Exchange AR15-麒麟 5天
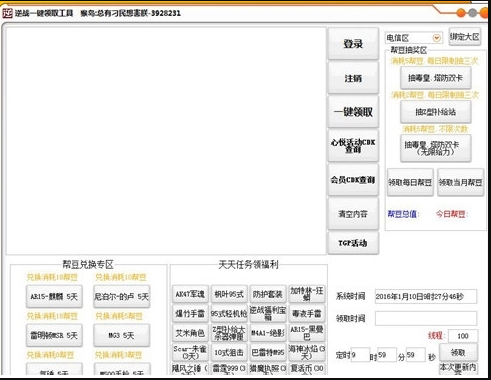 (x=54, y=297)
